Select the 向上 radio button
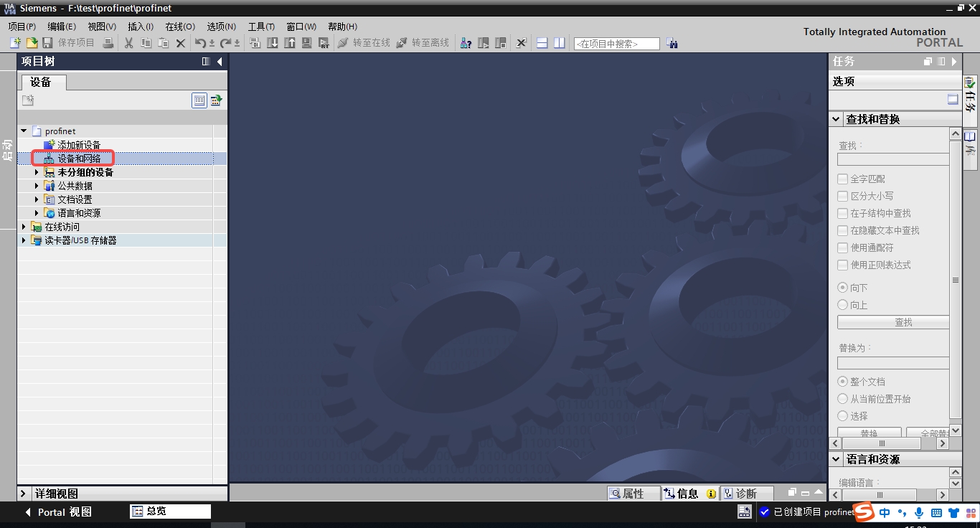Viewport: 980px width, 528px height. point(843,305)
